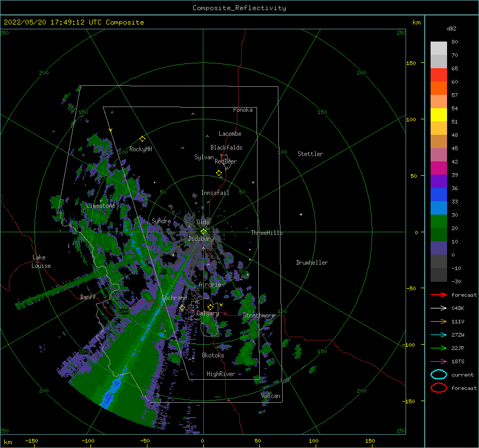
Task: Click the 2022/05/20 17:49:12 UTC timestamp
Action: coord(53,22)
